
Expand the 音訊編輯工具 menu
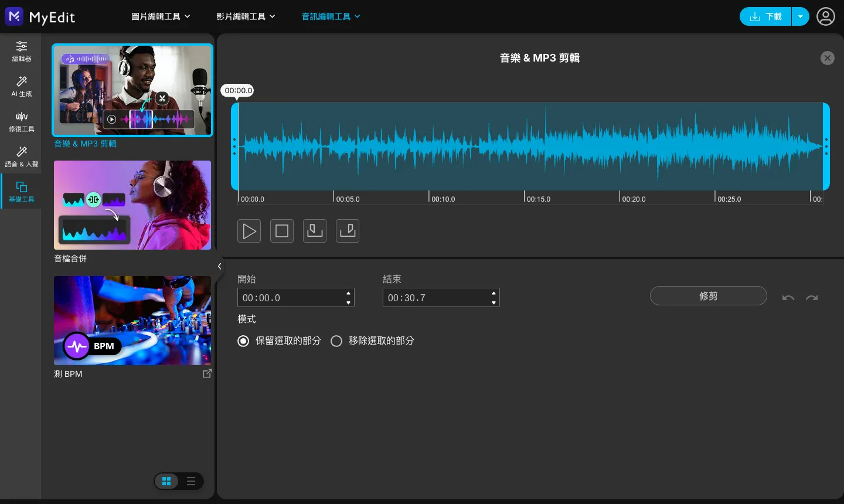click(331, 16)
